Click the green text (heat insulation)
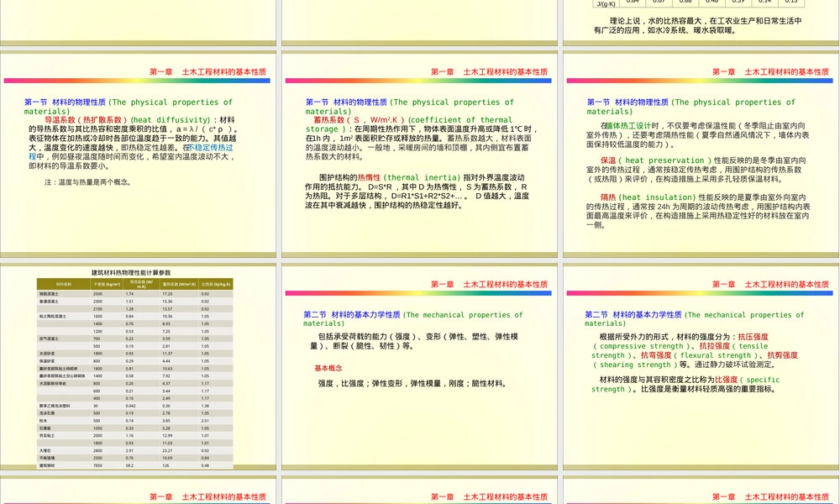 658,197
